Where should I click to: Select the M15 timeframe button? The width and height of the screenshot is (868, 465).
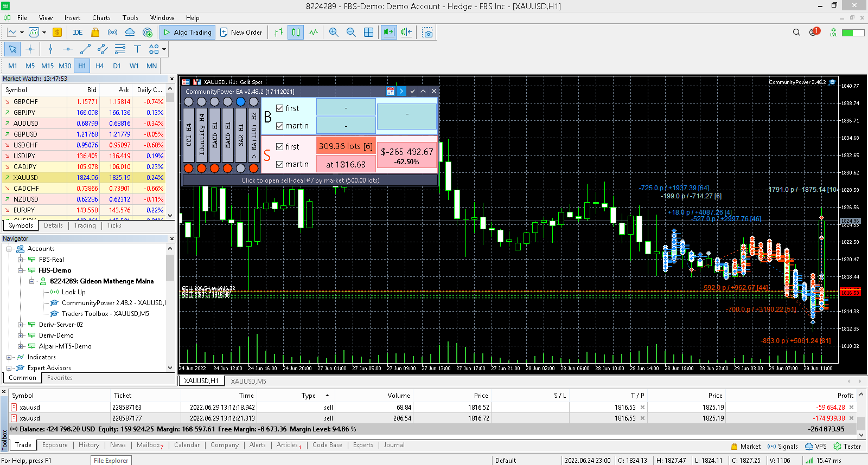[x=47, y=66]
